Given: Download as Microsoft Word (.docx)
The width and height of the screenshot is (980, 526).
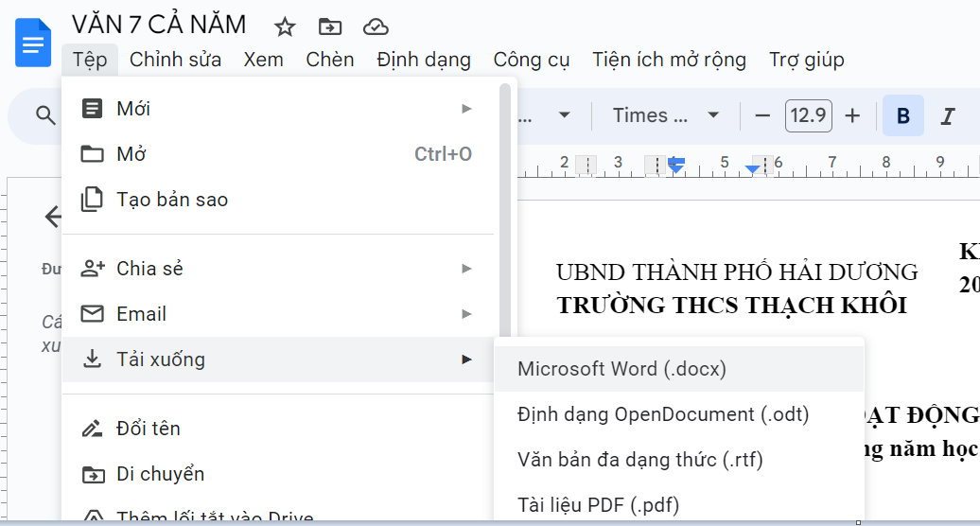Looking at the screenshot, I should (x=679, y=369).
